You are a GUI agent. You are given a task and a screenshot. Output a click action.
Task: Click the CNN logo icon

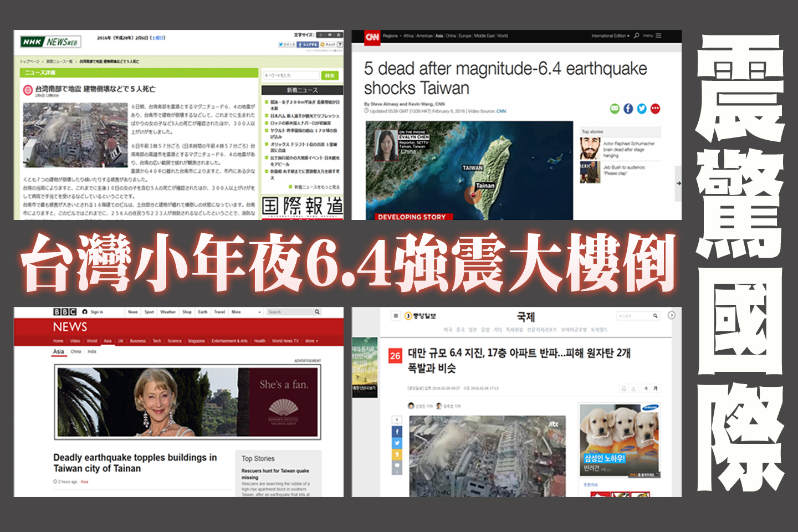pyautogui.click(x=372, y=37)
